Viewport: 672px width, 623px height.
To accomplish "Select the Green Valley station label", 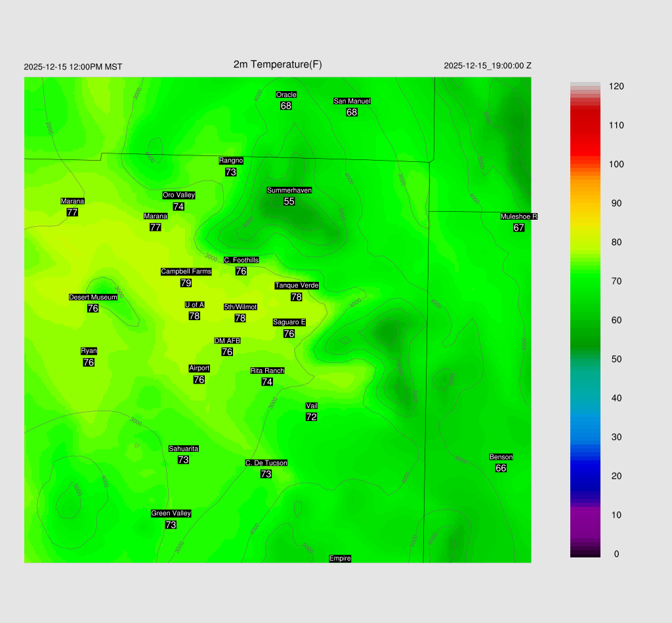I will pyautogui.click(x=171, y=513).
